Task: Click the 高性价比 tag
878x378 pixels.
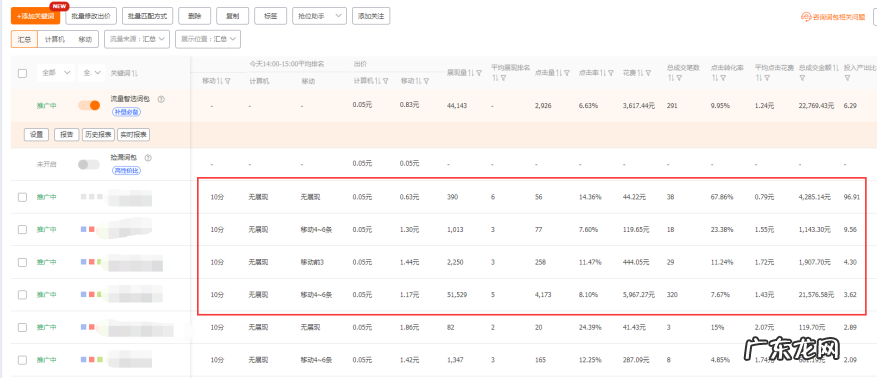Action: pyautogui.click(x=126, y=170)
